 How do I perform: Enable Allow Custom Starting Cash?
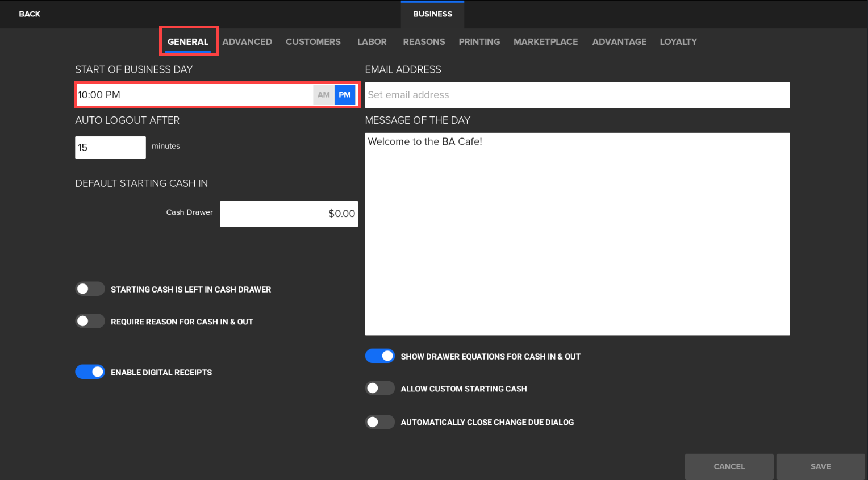tap(379, 389)
